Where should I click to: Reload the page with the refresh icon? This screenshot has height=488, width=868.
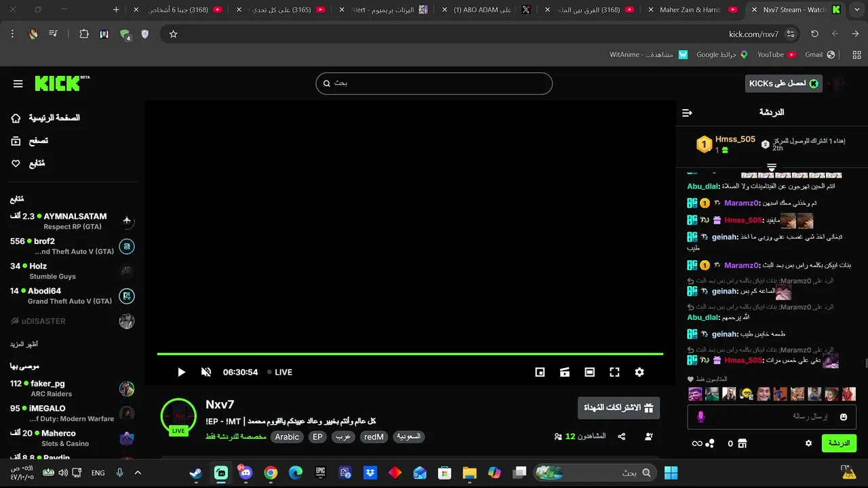point(814,34)
